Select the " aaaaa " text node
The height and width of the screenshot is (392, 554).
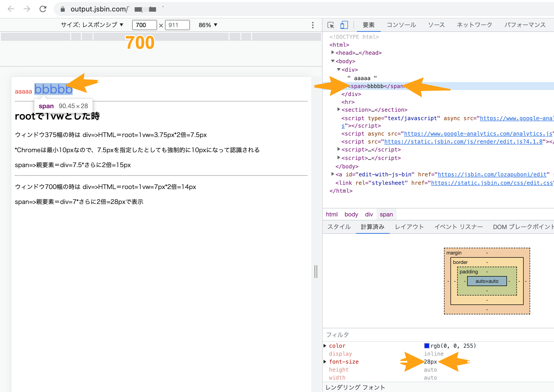click(x=362, y=78)
